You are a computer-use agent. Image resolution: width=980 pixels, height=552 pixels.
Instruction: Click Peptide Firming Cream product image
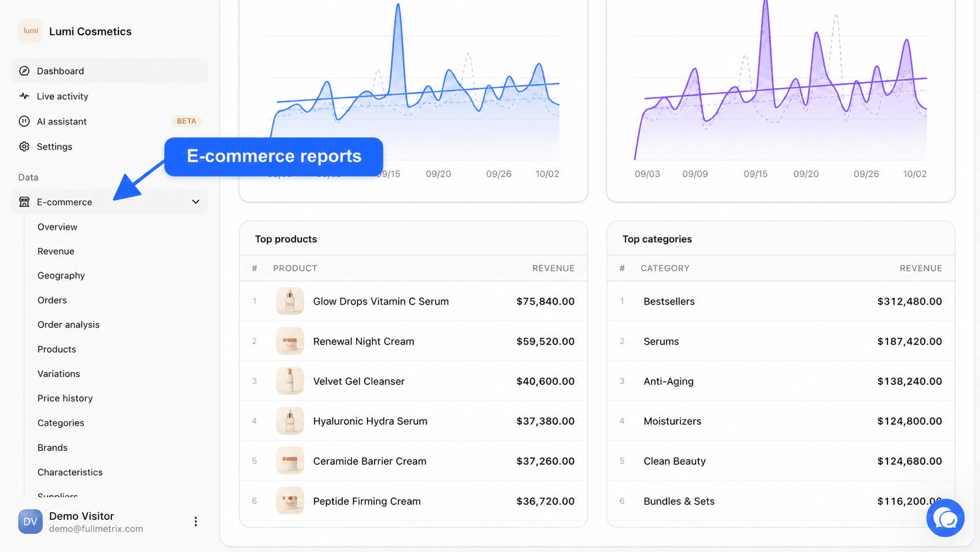click(x=290, y=500)
